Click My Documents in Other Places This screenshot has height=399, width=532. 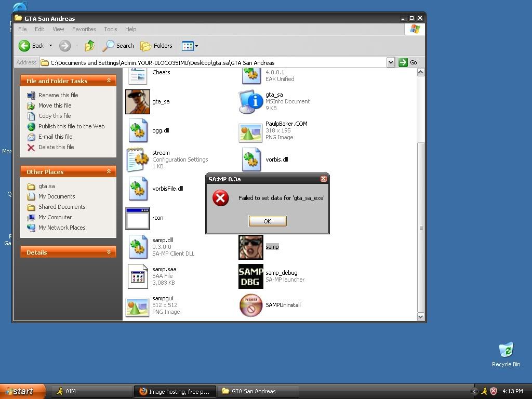tap(57, 196)
